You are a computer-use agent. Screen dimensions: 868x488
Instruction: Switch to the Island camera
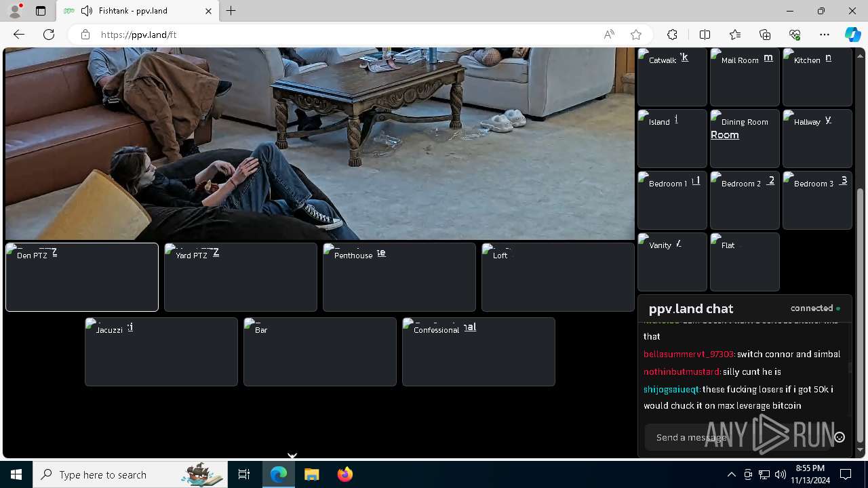pos(672,138)
